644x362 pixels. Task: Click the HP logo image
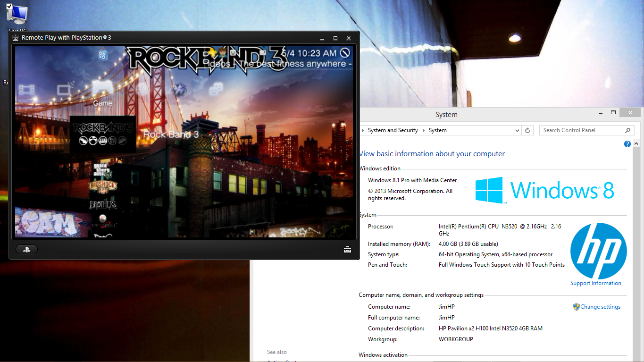coord(599,251)
